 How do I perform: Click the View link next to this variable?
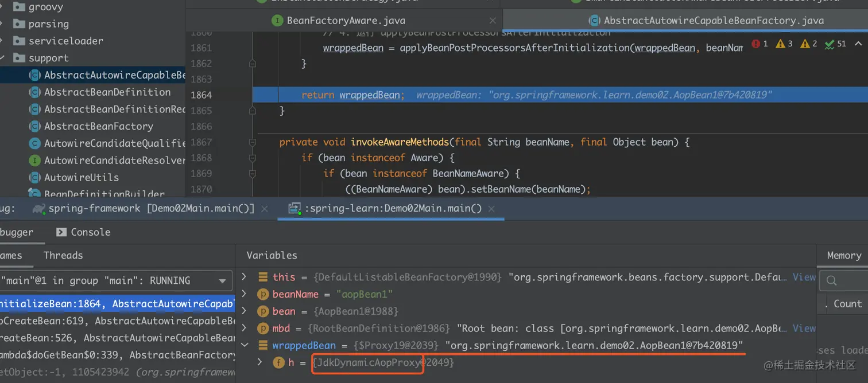[x=804, y=277]
